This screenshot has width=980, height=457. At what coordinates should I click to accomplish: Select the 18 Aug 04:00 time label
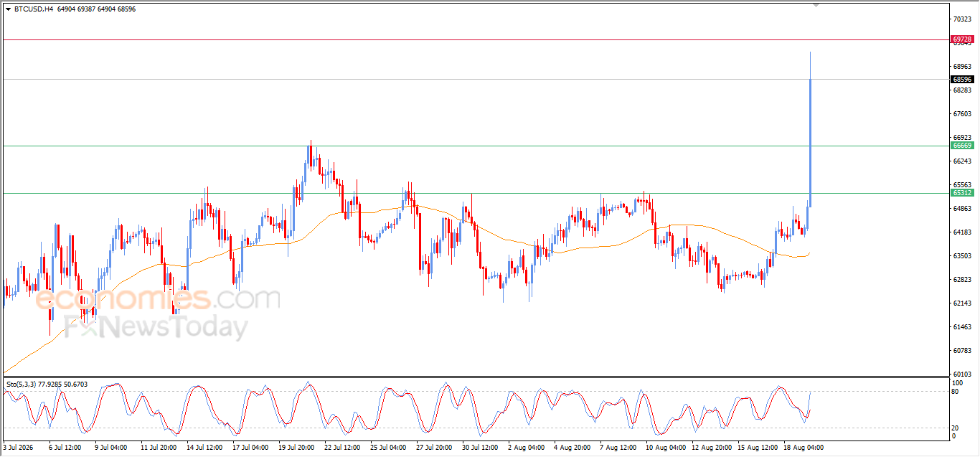tap(804, 448)
